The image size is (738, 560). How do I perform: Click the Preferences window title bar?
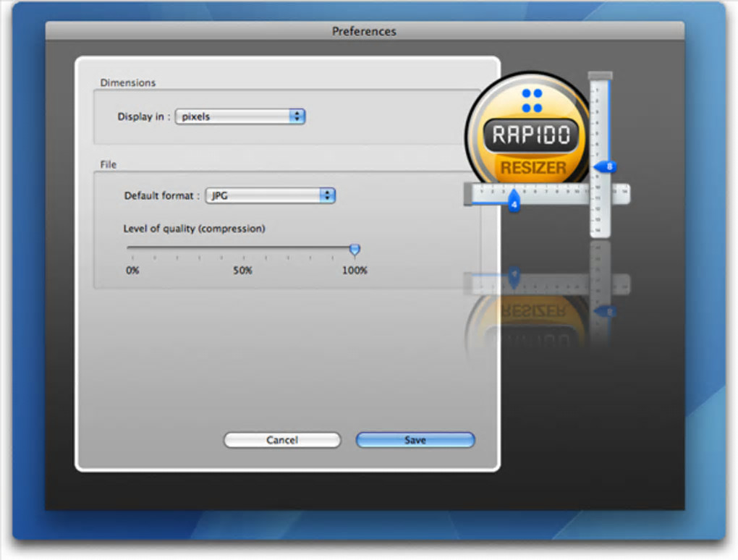pos(365,31)
